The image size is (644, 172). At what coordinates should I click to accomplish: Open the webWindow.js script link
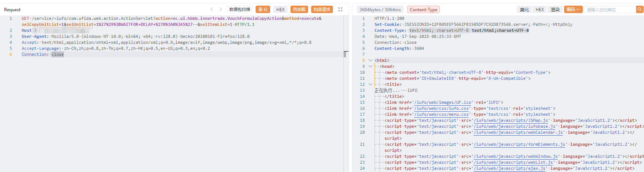pos(516,156)
